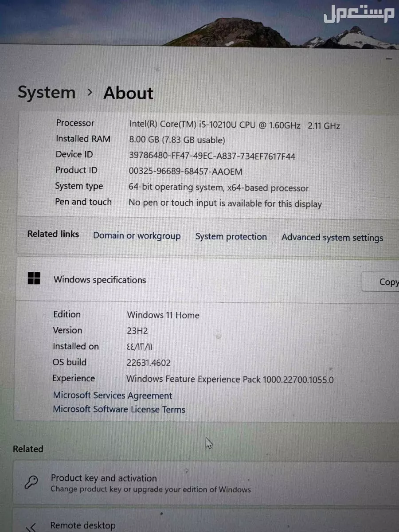Open Domain or workgroup link
Image resolution: width=399 pixels, height=532 pixels.
coord(137,236)
